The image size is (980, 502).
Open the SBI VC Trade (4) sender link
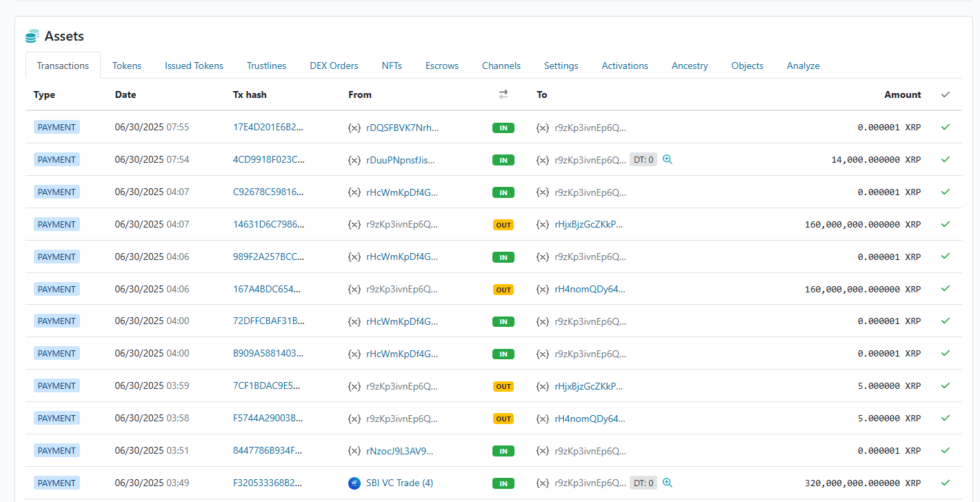point(399,483)
